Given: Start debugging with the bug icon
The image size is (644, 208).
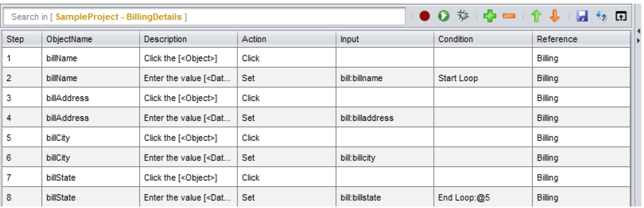Looking at the screenshot, I should point(463,17).
